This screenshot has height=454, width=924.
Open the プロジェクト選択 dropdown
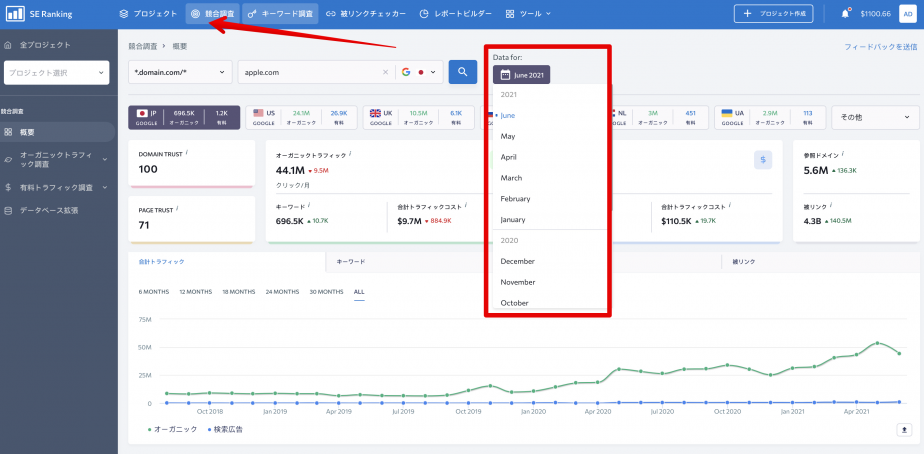coord(57,73)
